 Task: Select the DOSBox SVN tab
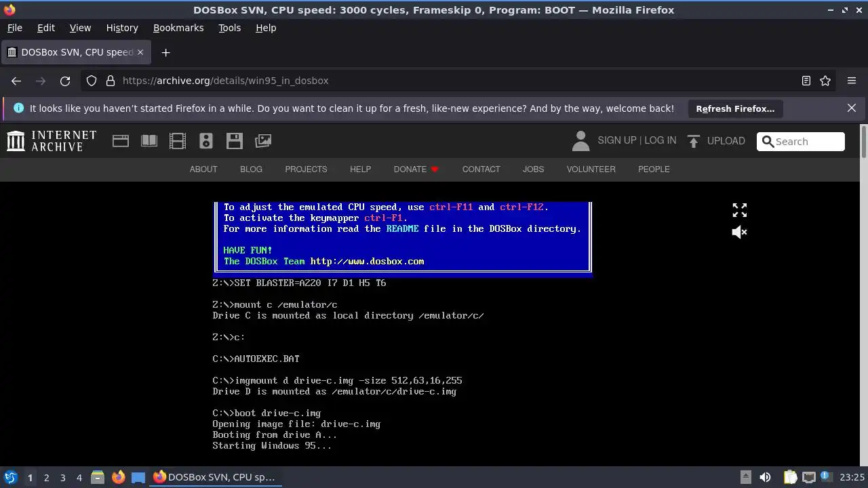76,52
